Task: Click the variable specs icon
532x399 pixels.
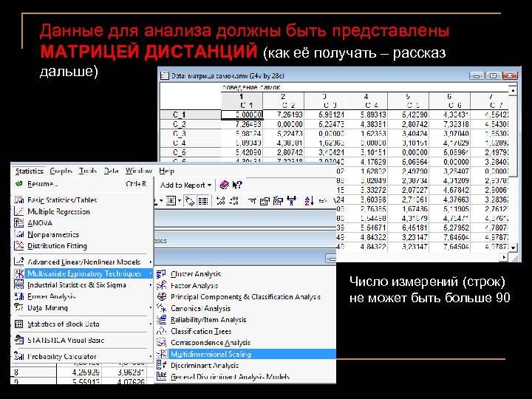Action: 265,202
